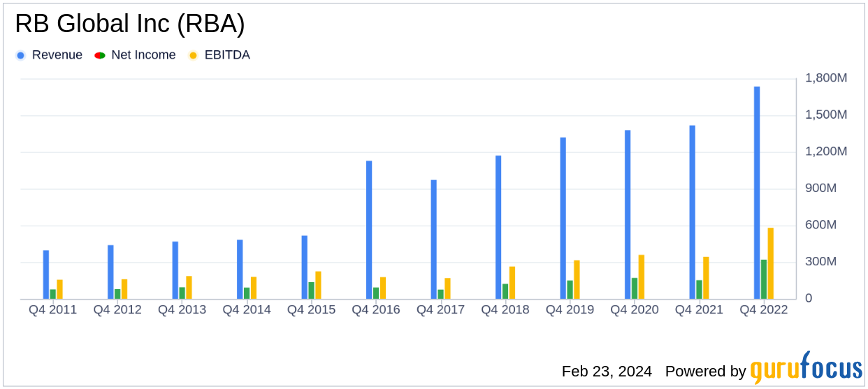The height and width of the screenshot is (389, 868).
Task: Click the RB Global Inc (RBA) title
Action: pos(130,24)
